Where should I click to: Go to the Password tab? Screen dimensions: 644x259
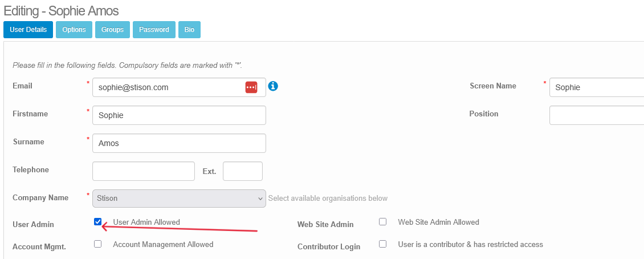pos(154,30)
